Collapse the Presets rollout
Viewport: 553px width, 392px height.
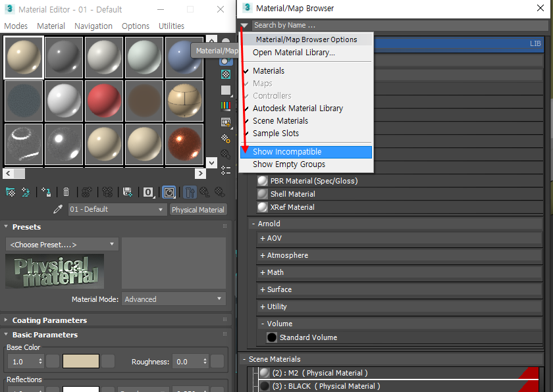(6, 226)
